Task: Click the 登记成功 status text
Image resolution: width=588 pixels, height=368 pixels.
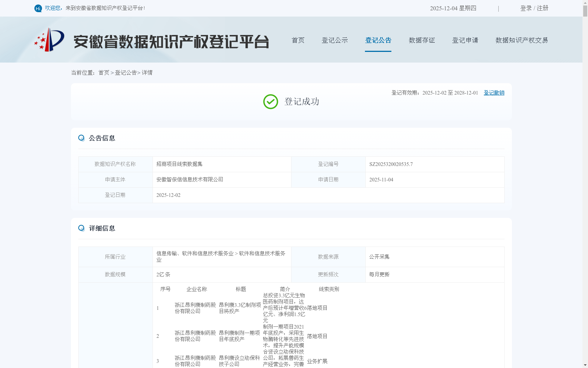Action: coord(302,102)
